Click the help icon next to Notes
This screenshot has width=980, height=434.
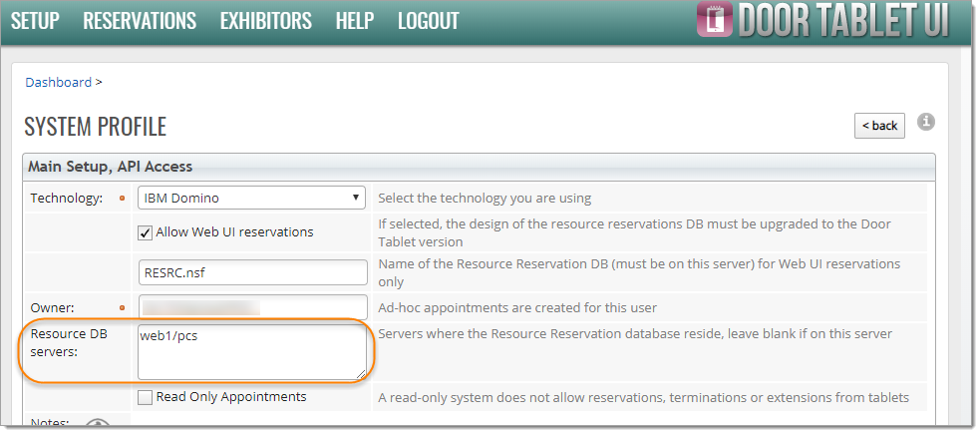point(97,425)
